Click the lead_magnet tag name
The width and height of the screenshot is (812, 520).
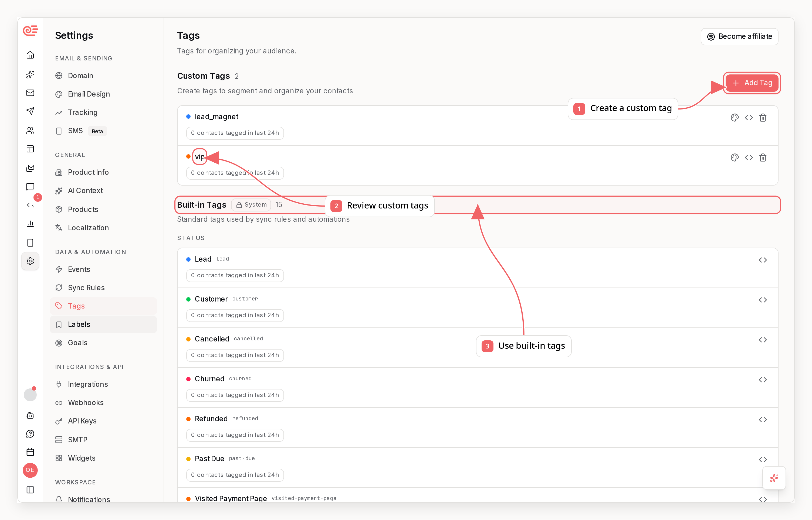pos(216,117)
